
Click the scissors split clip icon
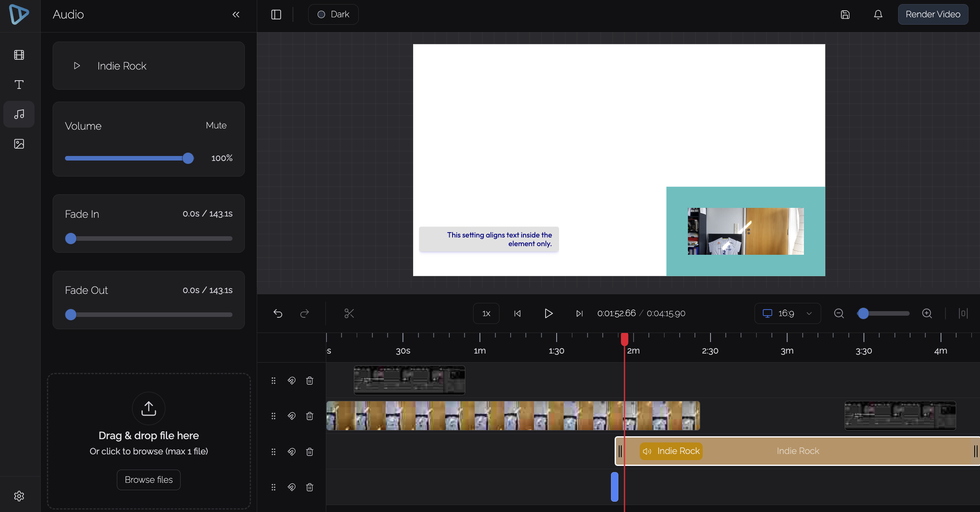pos(349,314)
